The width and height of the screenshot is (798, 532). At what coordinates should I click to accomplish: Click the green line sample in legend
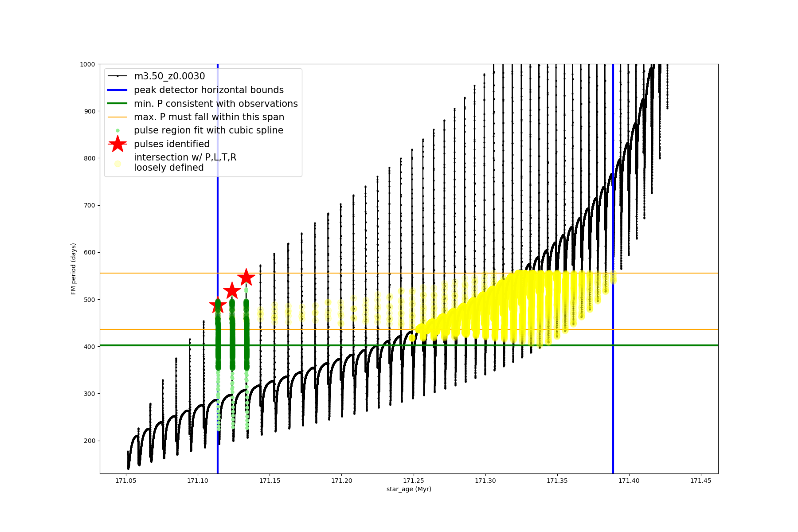click(x=117, y=103)
